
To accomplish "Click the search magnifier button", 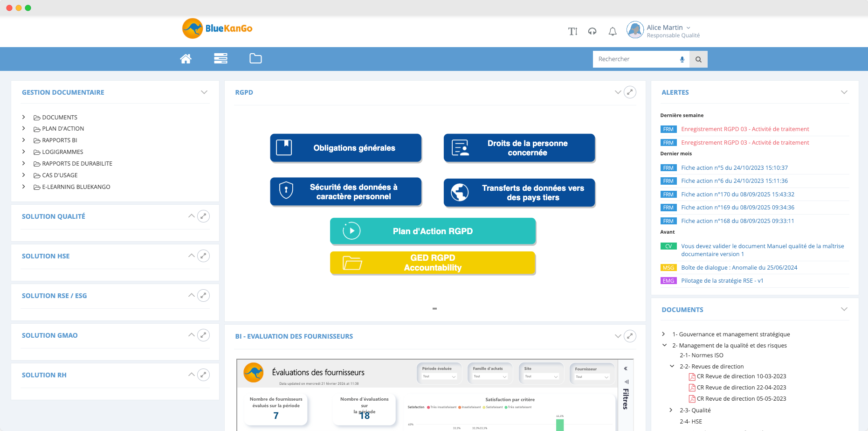I will coord(698,59).
